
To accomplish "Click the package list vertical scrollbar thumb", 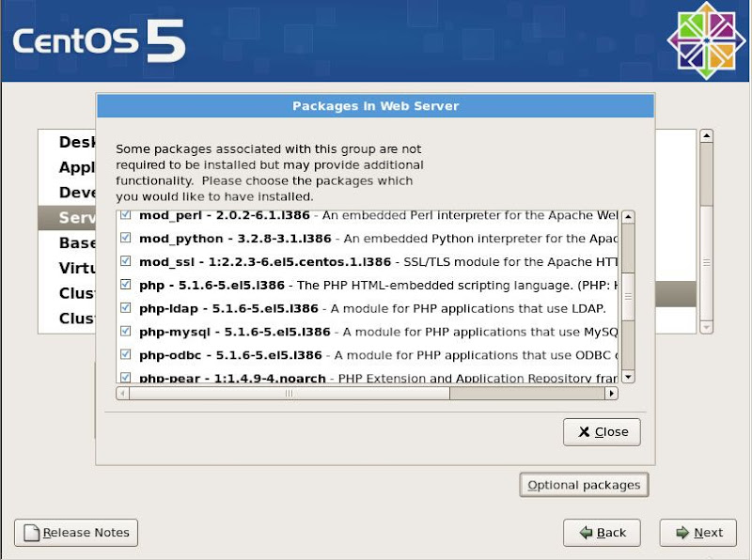I will click(x=628, y=296).
